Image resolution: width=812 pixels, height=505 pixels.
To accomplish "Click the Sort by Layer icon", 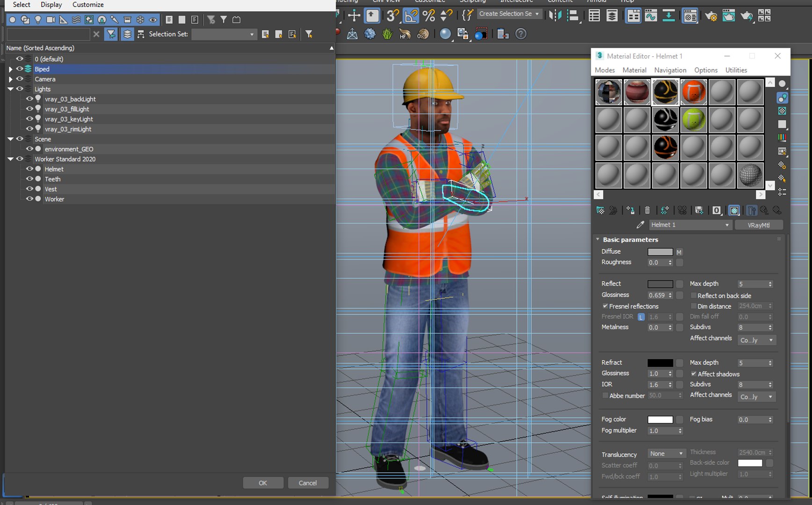I will pos(127,34).
